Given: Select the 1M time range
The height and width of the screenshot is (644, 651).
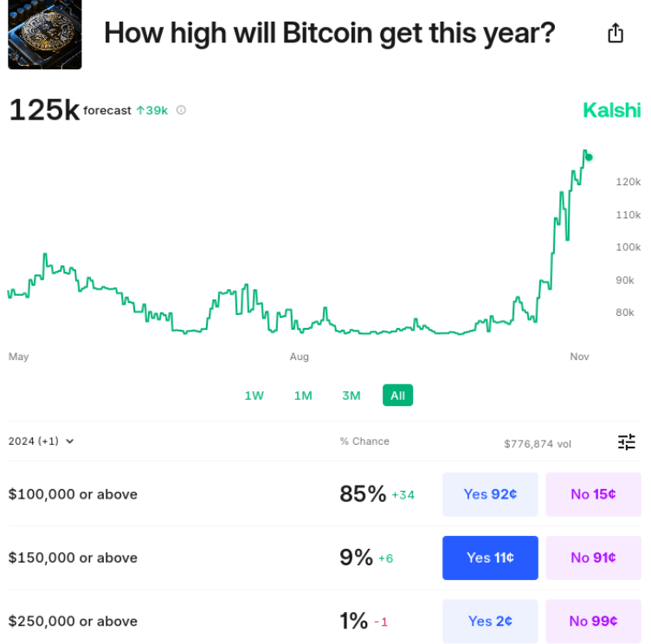Looking at the screenshot, I should click(303, 396).
